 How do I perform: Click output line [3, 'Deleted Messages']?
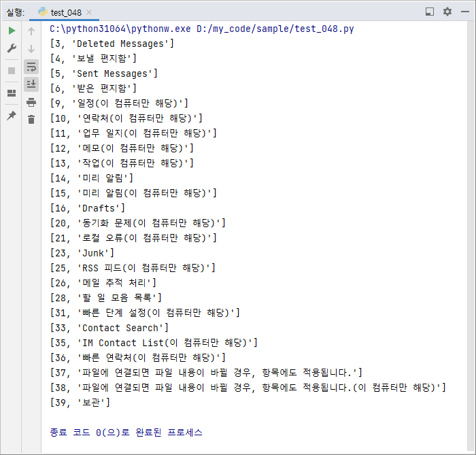point(112,44)
